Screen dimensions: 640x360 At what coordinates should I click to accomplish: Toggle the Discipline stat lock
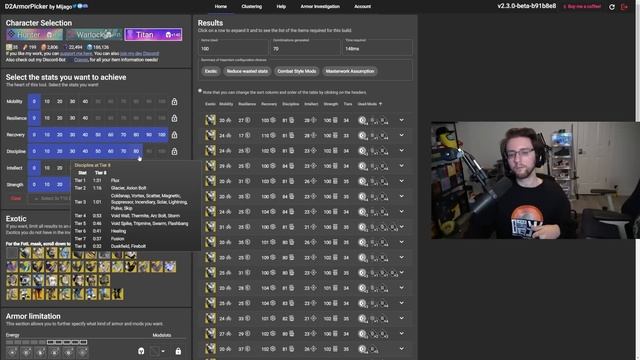point(174,151)
